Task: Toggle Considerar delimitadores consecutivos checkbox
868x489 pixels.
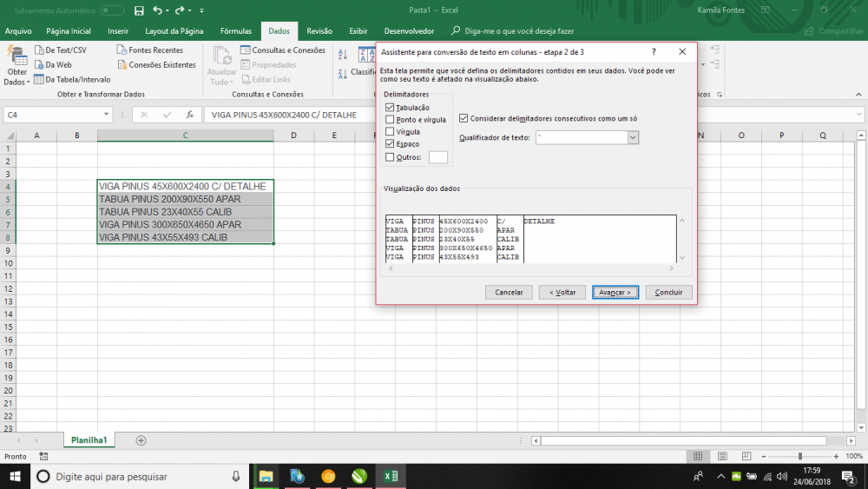Action: point(464,118)
